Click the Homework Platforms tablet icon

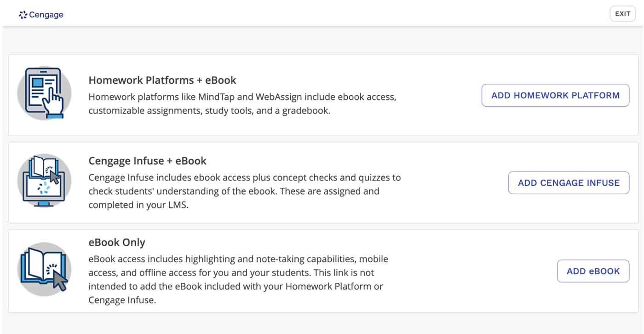[44, 94]
